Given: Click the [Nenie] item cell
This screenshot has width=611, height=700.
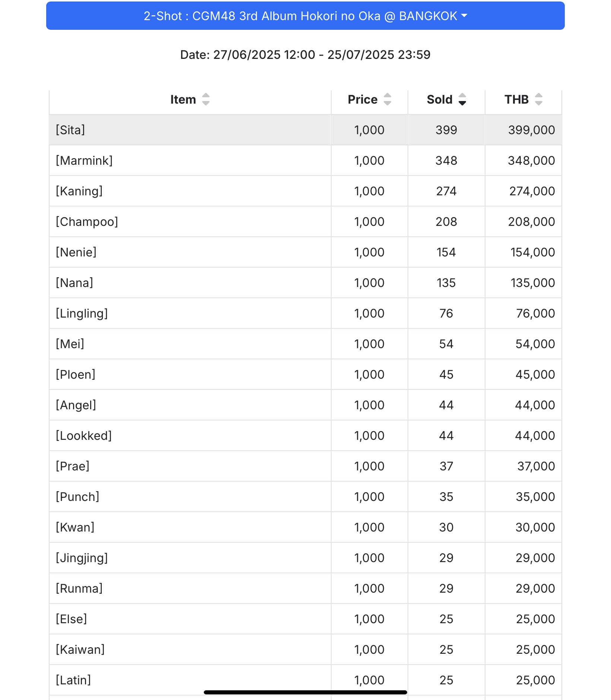Looking at the screenshot, I should click(190, 252).
